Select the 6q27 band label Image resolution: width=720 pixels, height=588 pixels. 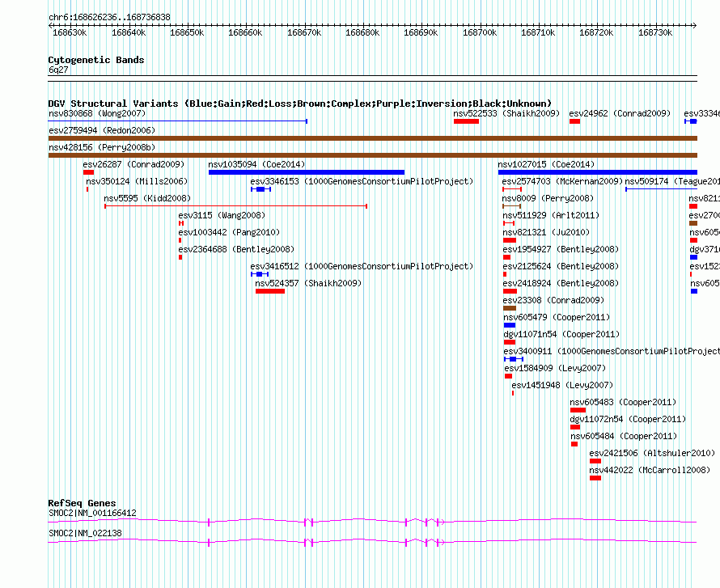(x=58, y=70)
